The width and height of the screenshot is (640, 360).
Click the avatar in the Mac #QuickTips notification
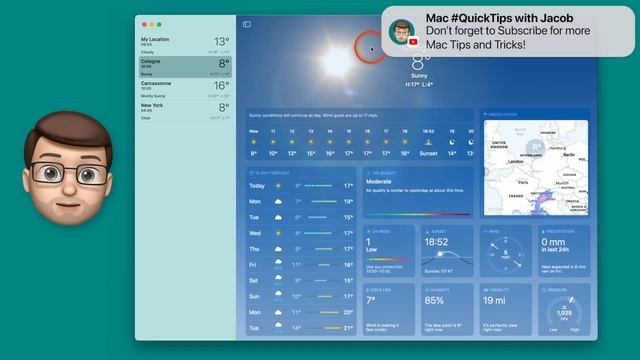coord(402,32)
